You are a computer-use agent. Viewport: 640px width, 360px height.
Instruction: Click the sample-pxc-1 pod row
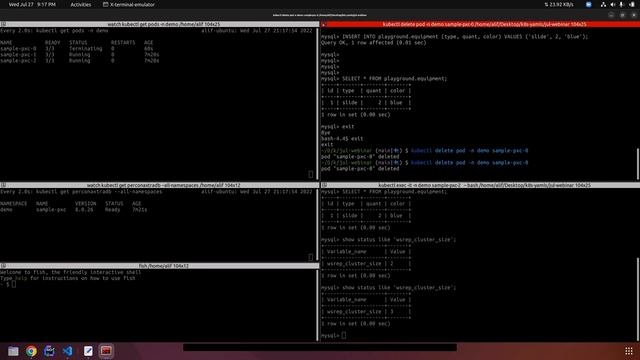[80, 54]
